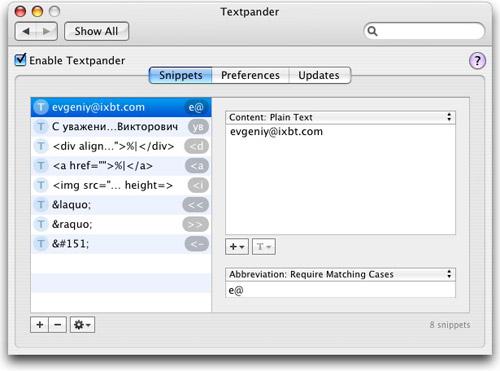This screenshot has height=371, width=500.
Task: Click the <- abbreviation badge
Action: [x=197, y=244]
